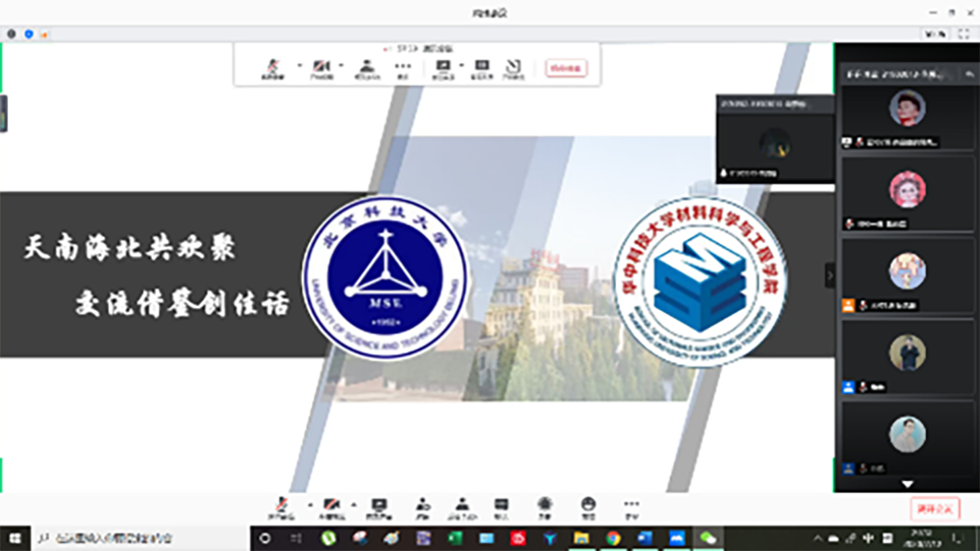
Task: Switch input method via the 中 tray indicator
Action: [x=869, y=538]
